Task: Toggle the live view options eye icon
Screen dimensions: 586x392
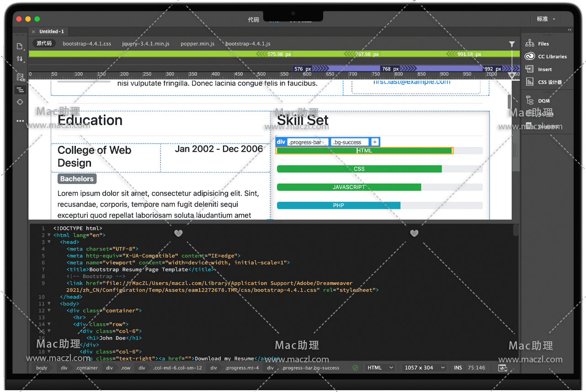Action: coord(20,78)
